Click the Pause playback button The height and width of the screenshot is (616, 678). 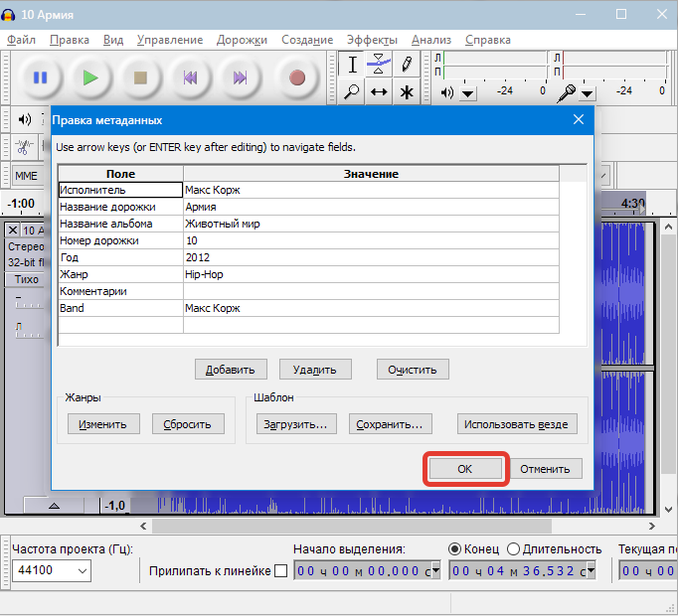[40, 77]
